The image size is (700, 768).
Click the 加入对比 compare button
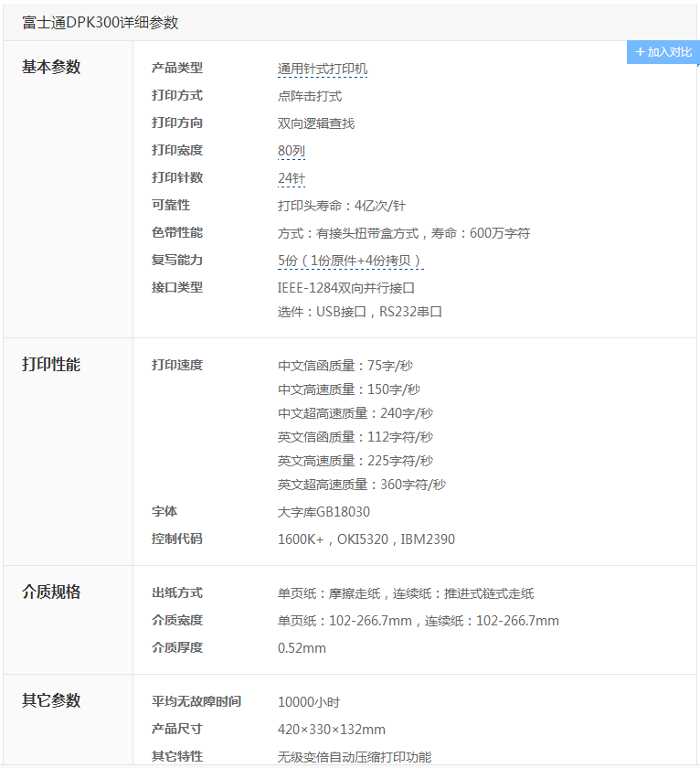click(663, 52)
